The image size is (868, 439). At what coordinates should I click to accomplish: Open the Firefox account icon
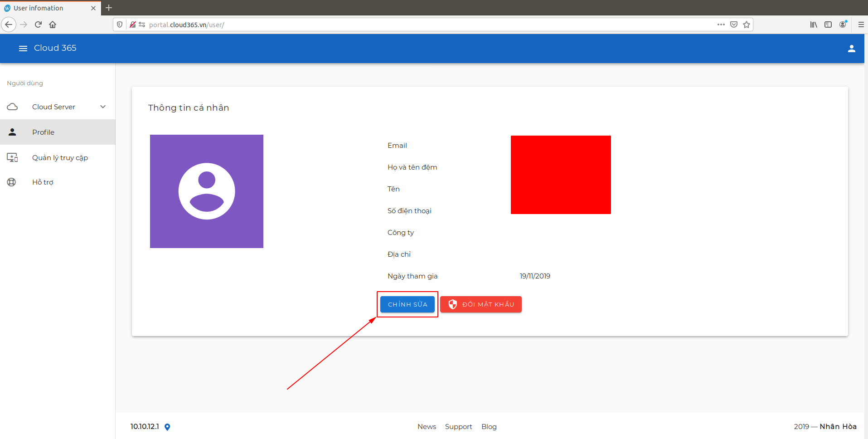pos(843,24)
